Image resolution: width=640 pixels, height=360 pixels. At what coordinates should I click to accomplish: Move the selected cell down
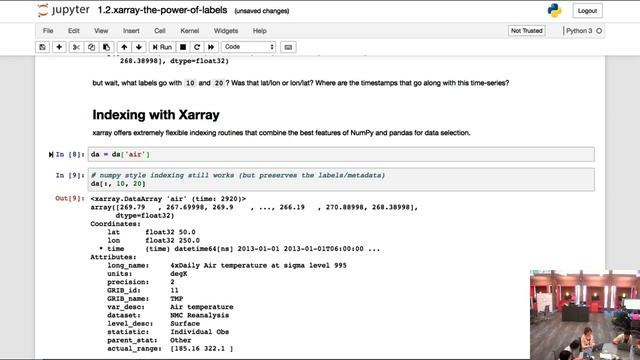point(139,47)
